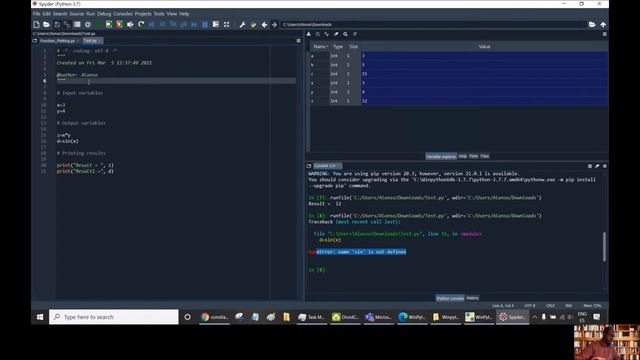The height and width of the screenshot is (360, 640).
Task: Save the current file from the toolbar
Action: pyautogui.click(x=57, y=24)
